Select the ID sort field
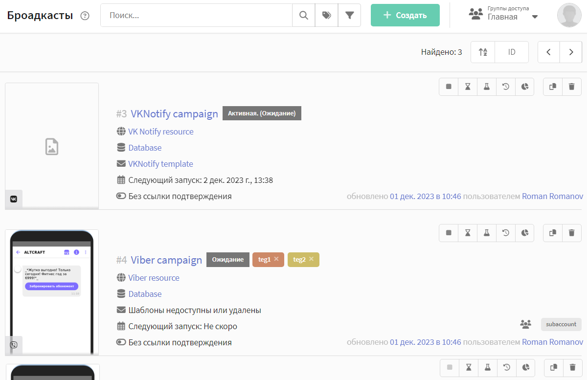This screenshot has width=588, height=380. [x=512, y=52]
